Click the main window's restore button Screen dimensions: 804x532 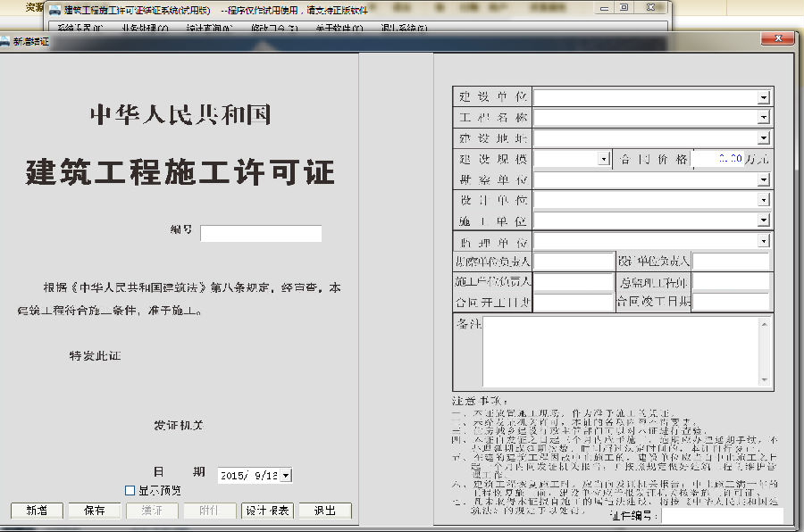pos(624,8)
